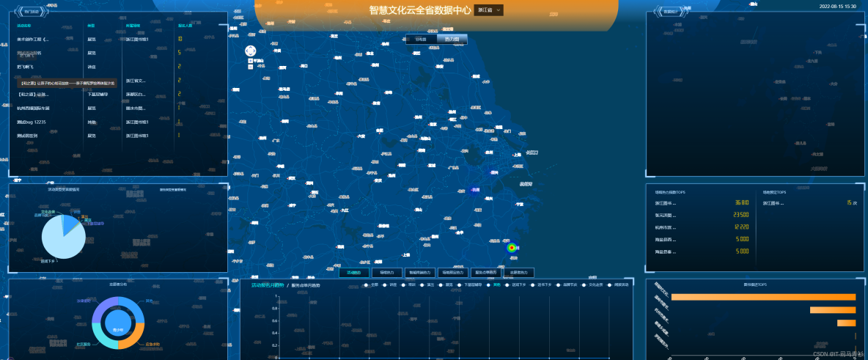The height and width of the screenshot is (360, 868).
Task: Click the 志愿者分布 chart title
Action: click(118, 284)
